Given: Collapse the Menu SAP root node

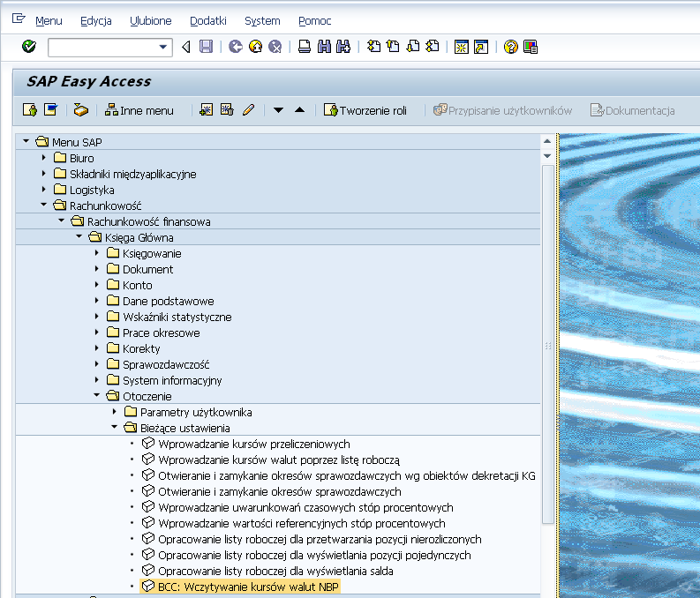Looking at the screenshot, I should [x=26, y=141].
